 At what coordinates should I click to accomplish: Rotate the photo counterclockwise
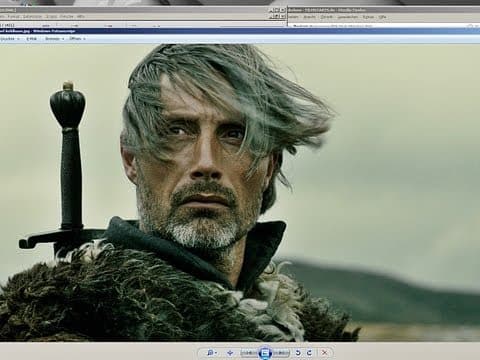pyautogui.click(x=298, y=353)
